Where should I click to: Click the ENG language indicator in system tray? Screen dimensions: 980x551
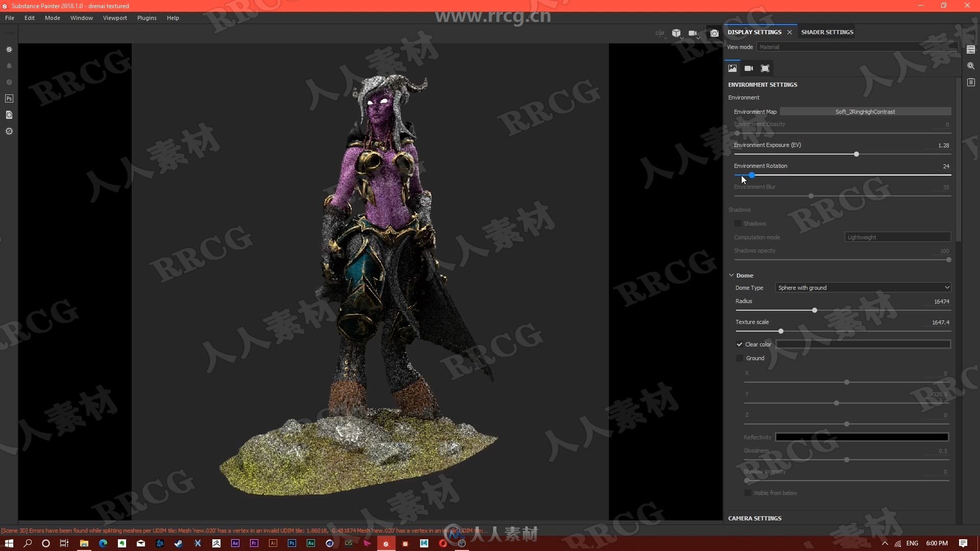coord(912,543)
